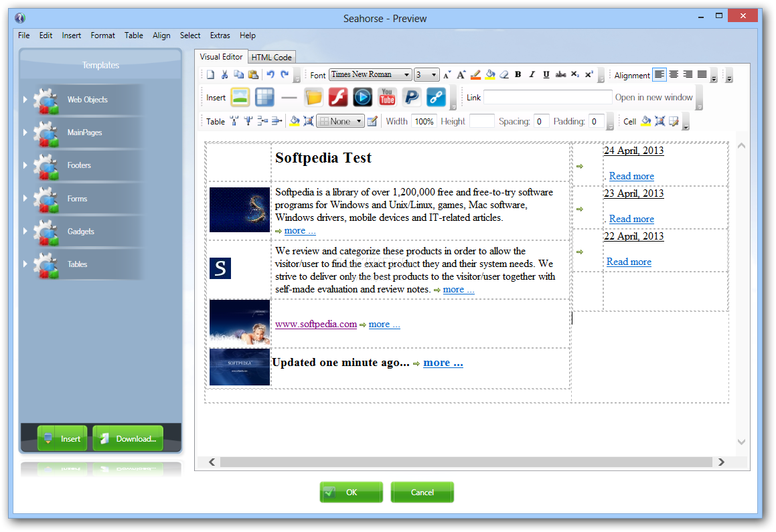
Task: Select align left
Action: [659, 75]
